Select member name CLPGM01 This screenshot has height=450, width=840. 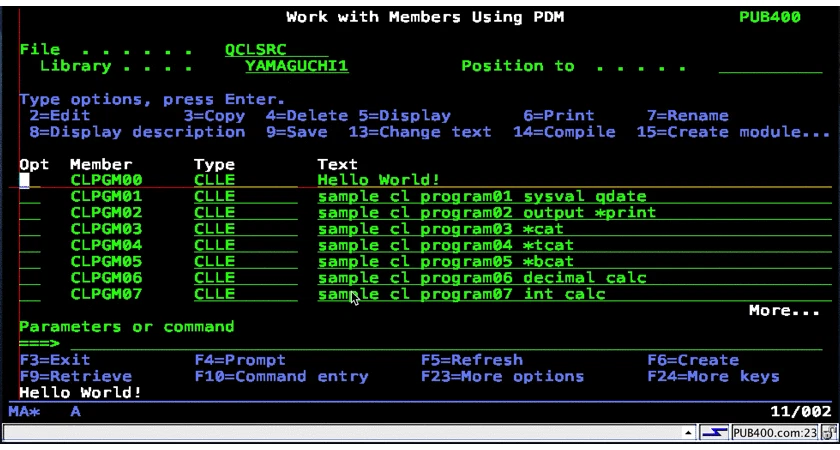point(106,197)
